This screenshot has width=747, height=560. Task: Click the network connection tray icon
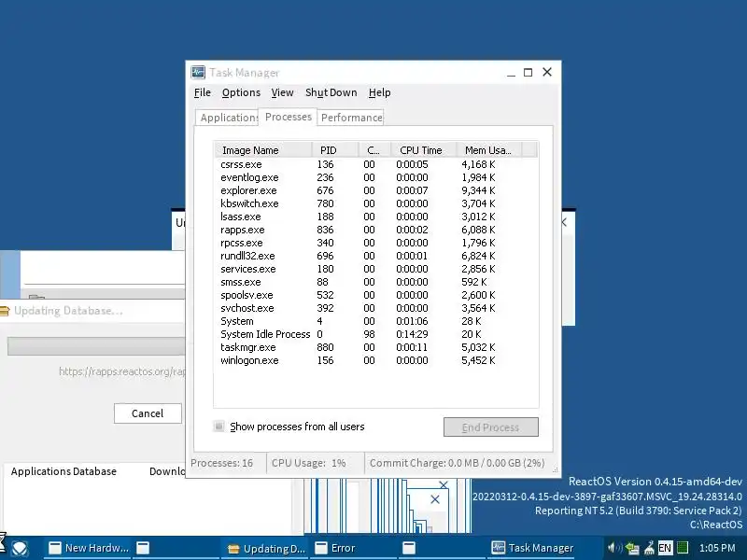[x=632, y=548]
